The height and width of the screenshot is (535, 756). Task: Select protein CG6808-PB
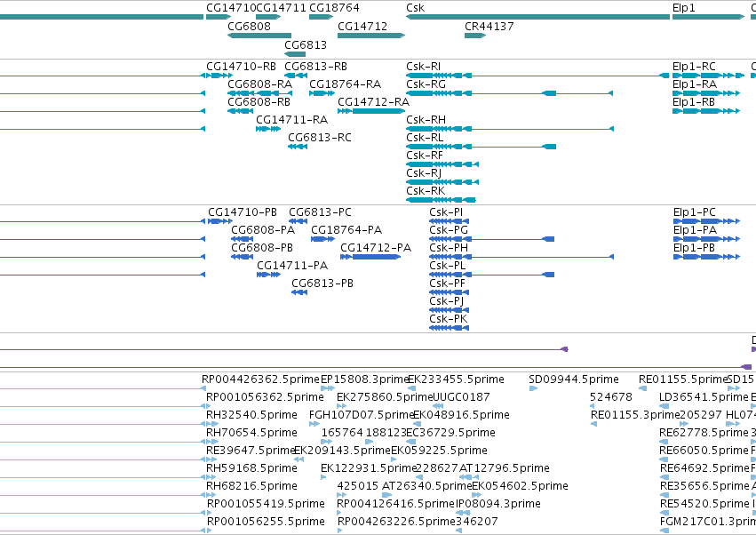coord(242,257)
